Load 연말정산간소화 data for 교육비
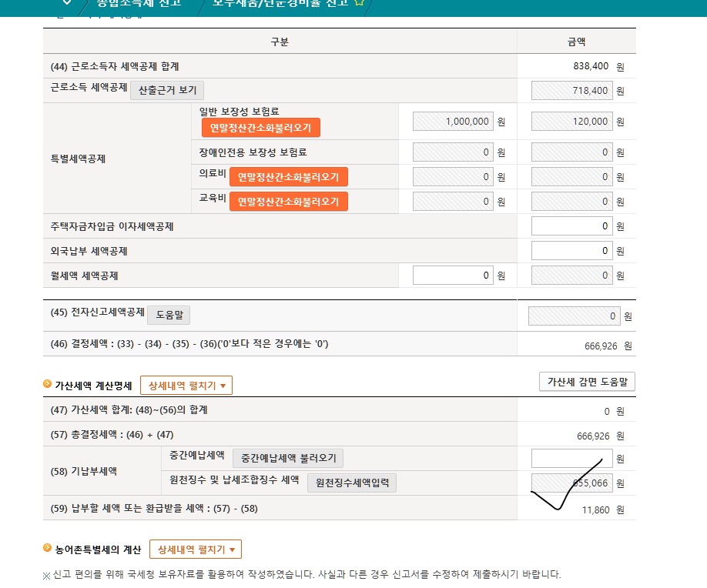 pos(288,202)
